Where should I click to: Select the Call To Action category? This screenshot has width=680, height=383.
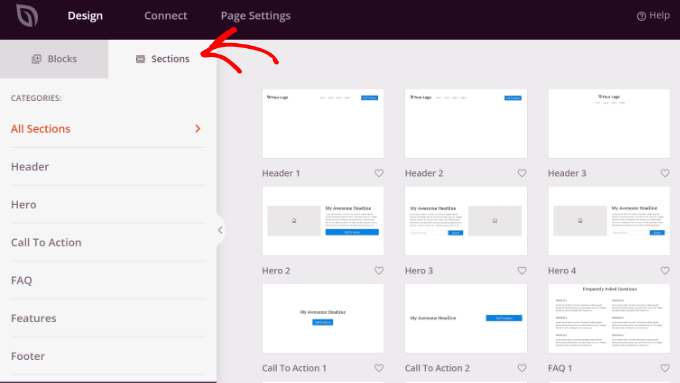[108, 242]
